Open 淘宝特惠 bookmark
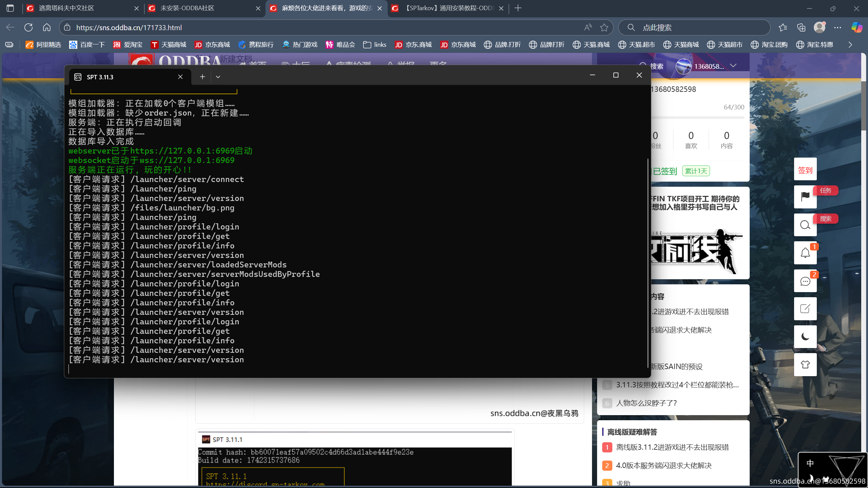Viewport: 868px width, 488px height. pyautogui.click(x=814, y=45)
